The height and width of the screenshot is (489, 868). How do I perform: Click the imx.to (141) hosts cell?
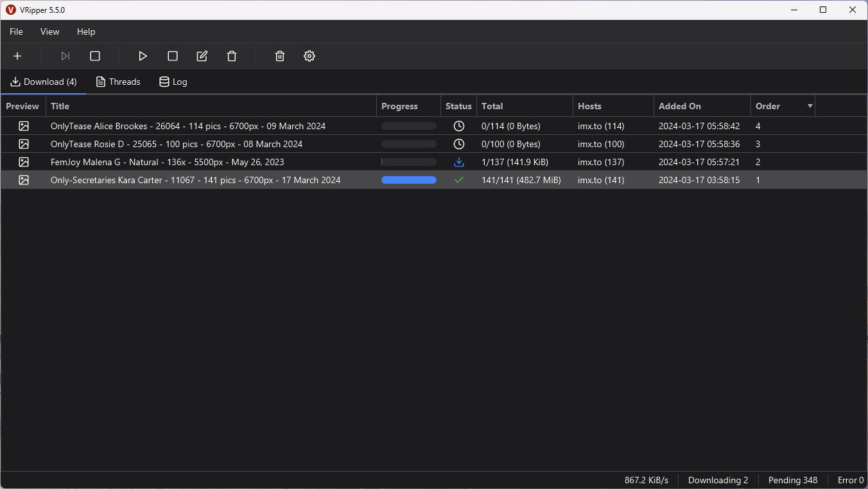[601, 180]
